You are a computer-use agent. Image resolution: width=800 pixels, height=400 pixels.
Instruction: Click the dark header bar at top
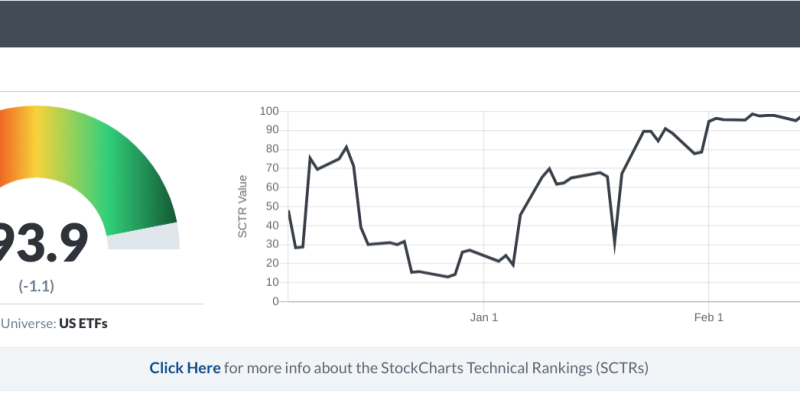coord(400,23)
